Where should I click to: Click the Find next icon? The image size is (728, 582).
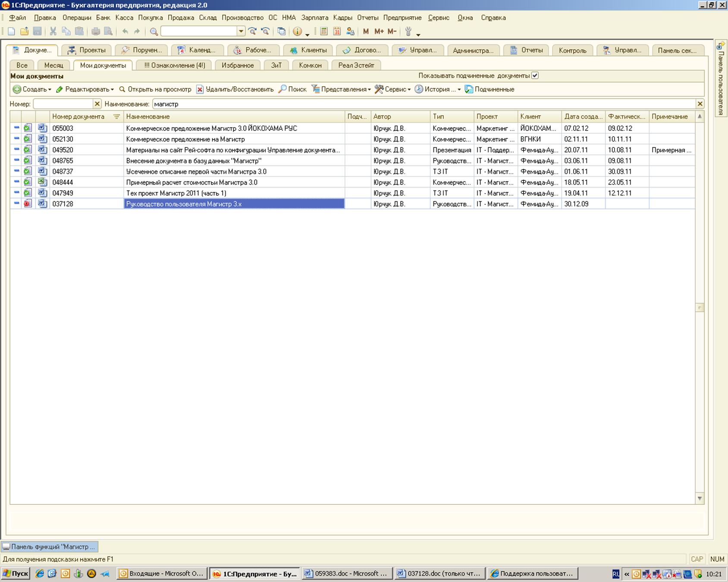[253, 31]
